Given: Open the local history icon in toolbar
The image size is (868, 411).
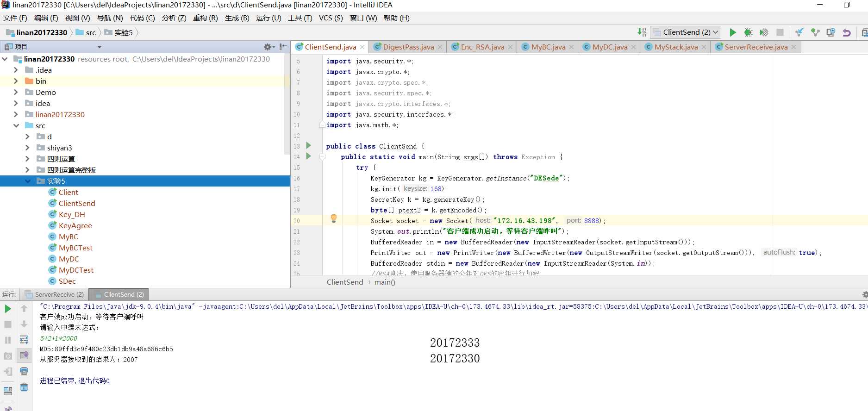Looking at the screenshot, I should coord(831,32).
